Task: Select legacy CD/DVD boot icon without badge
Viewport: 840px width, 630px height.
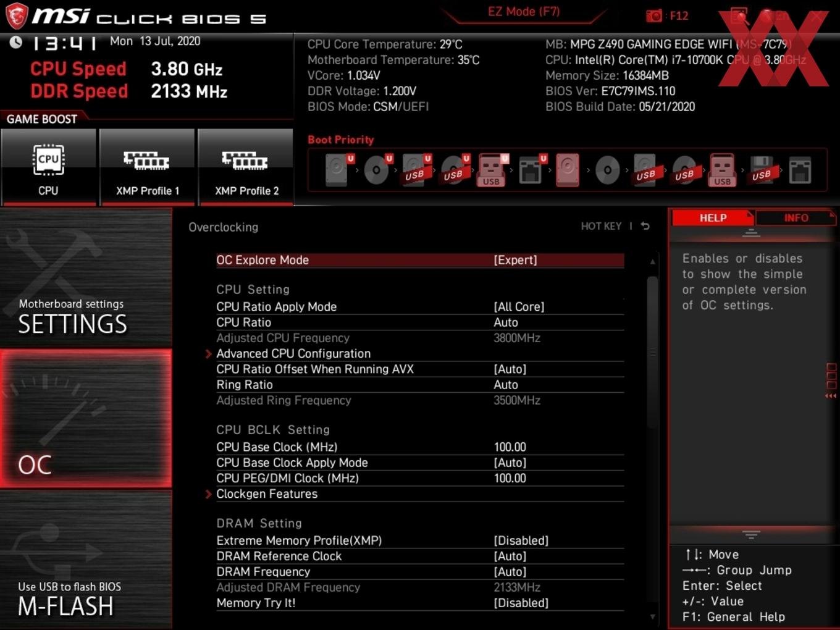Action: 608,170
